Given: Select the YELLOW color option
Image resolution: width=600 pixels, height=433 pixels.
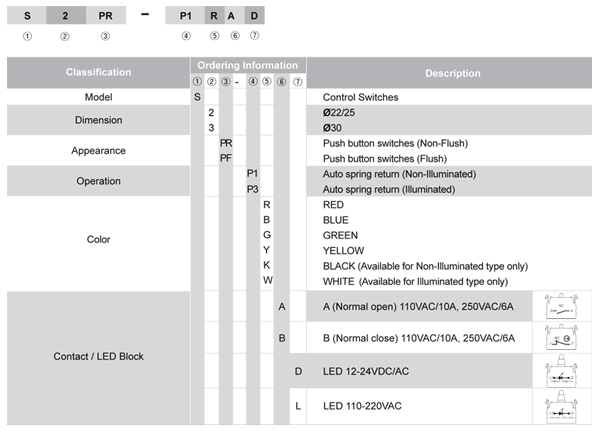Looking at the screenshot, I should [x=343, y=250].
